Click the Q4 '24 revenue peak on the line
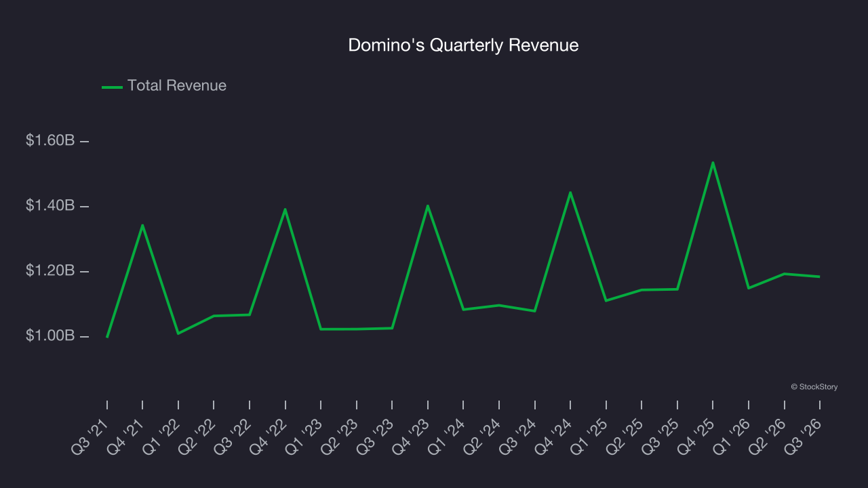 (570, 192)
